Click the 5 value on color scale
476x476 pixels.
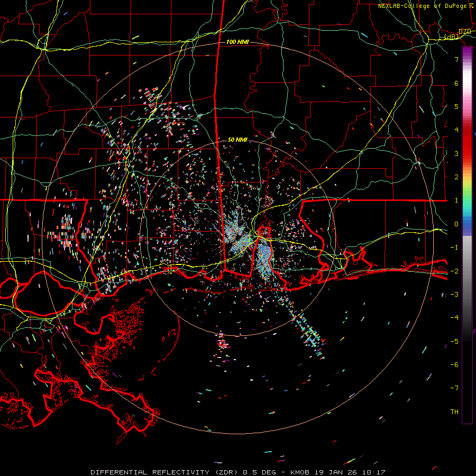point(456,106)
